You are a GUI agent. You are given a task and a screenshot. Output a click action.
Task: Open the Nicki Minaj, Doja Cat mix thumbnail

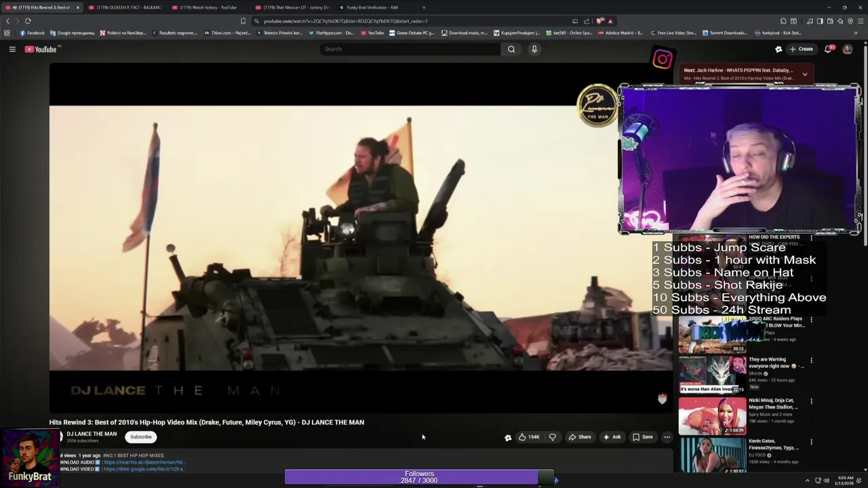(x=712, y=415)
